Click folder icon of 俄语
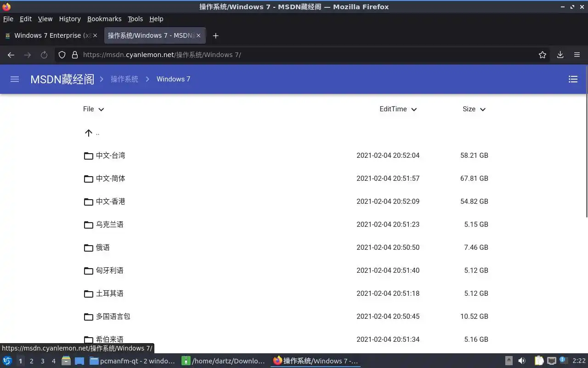Viewport: 588px width, 368px height. pyautogui.click(x=89, y=247)
